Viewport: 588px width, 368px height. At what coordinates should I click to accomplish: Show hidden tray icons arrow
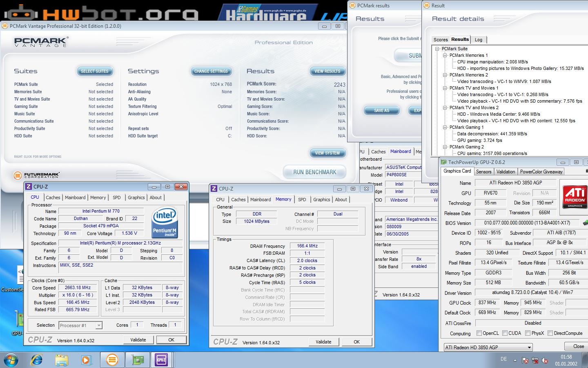pyautogui.click(x=515, y=361)
